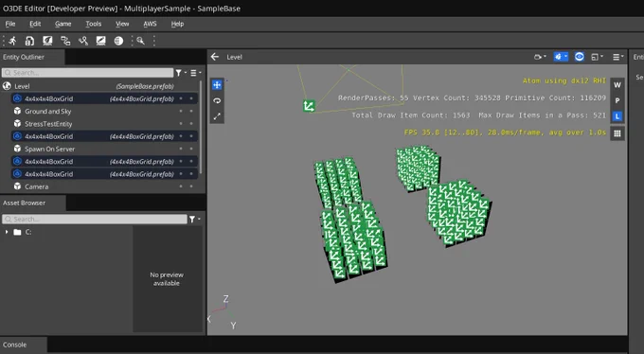Select the Level root row in outliner
644x354 pixels.
tap(99, 86)
